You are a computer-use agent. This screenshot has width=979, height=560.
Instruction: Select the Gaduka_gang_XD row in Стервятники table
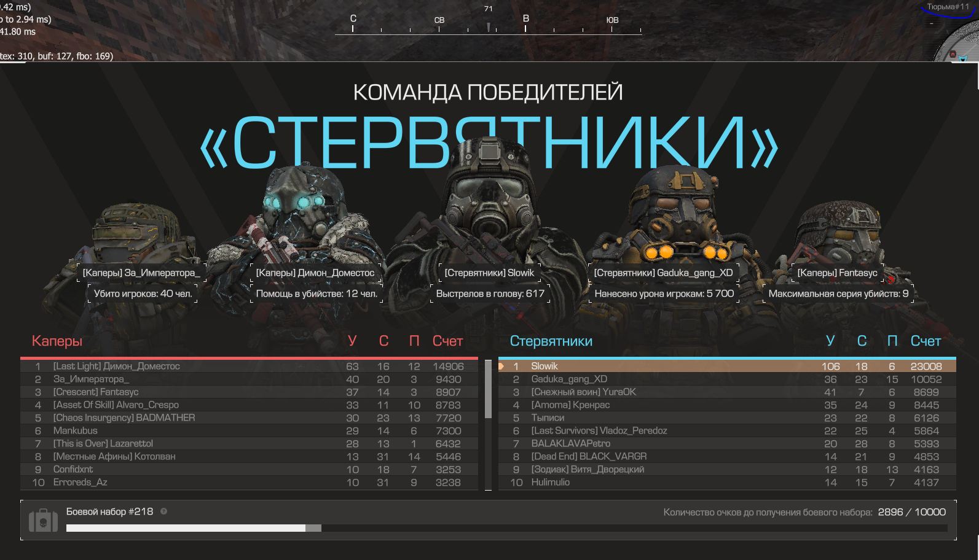[727, 379]
